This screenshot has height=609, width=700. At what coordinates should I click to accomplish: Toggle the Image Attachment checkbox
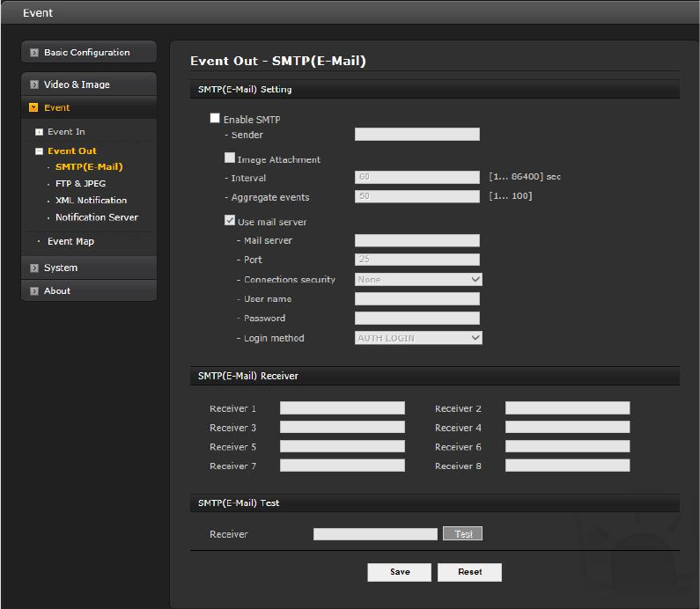(230, 159)
